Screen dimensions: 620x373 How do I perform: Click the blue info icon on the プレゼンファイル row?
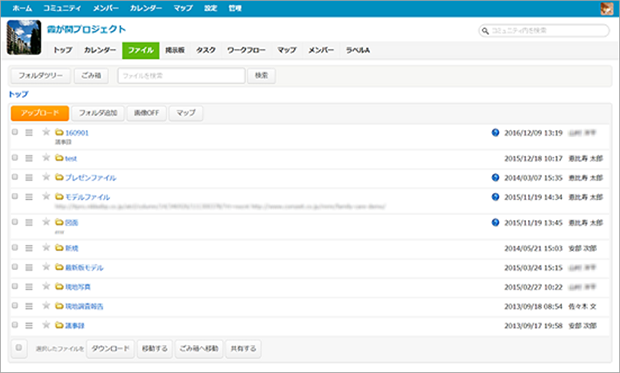[x=495, y=177]
